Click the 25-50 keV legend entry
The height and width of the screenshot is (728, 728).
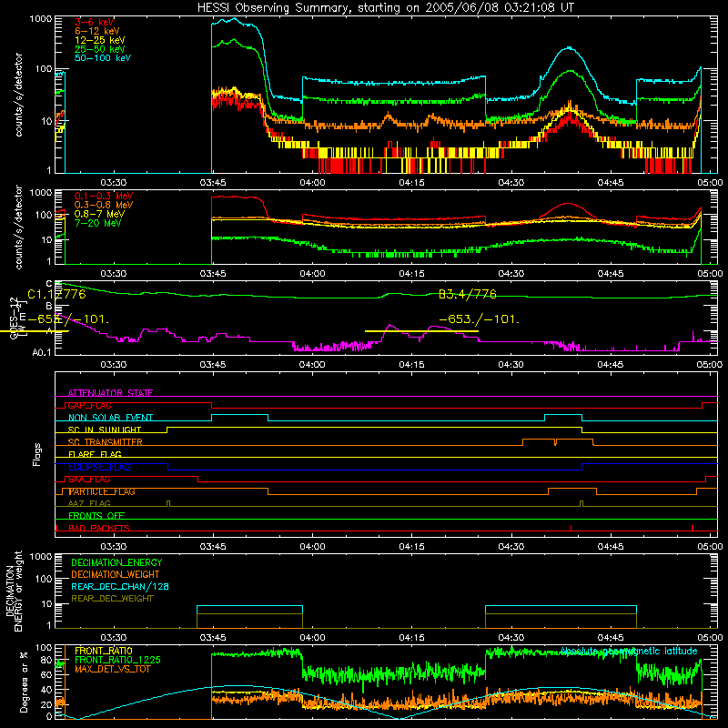pos(99,49)
